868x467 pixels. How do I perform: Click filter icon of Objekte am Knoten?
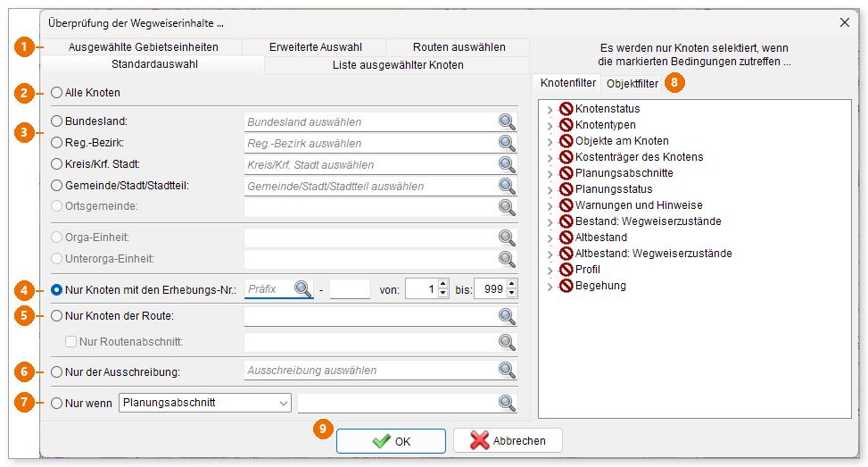[566, 141]
